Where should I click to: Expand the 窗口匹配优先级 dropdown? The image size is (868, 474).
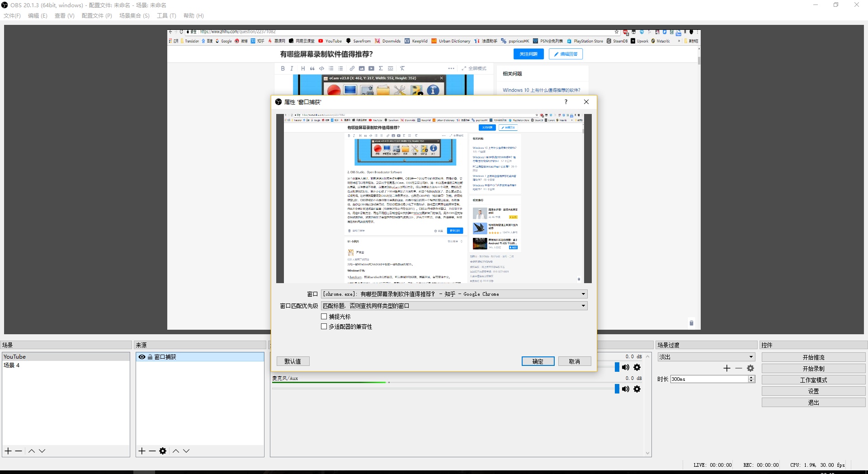click(x=454, y=306)
